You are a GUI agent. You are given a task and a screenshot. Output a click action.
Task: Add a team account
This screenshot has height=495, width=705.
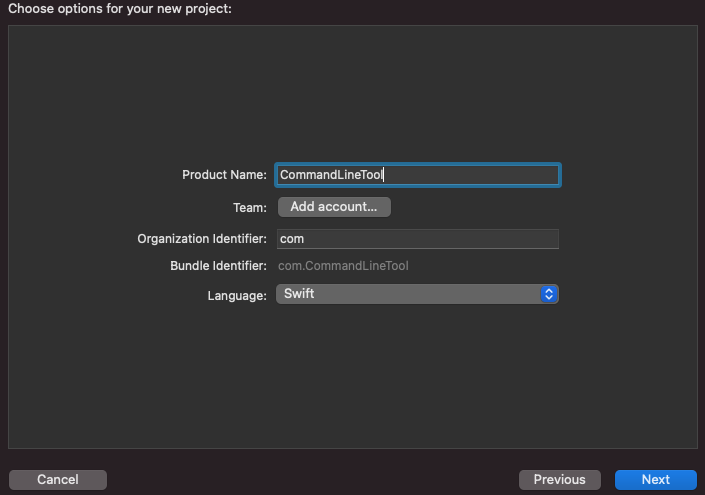pyautogui.click(x=334, y=207)
